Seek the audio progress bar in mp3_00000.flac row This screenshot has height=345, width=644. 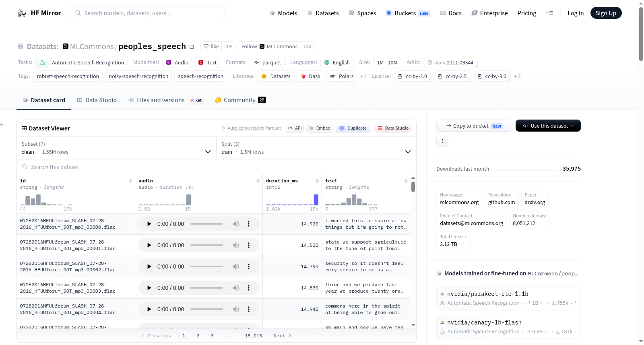(x=206, y=224)
